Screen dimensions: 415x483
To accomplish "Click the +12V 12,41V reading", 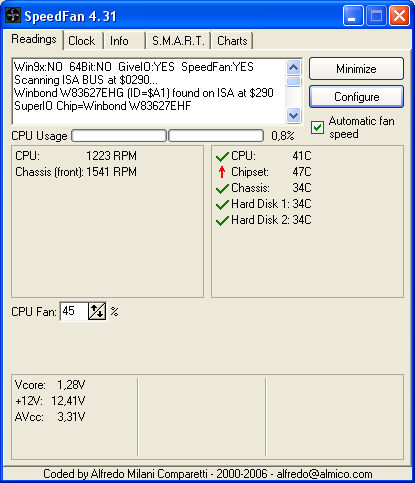I will pos(50,401).
